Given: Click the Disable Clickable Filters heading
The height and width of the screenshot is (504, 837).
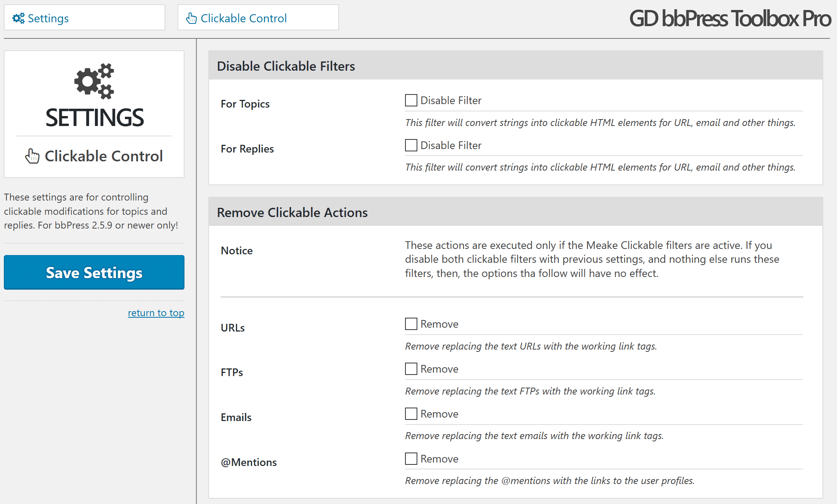Looking at the screenshot, I should (286, 66).
